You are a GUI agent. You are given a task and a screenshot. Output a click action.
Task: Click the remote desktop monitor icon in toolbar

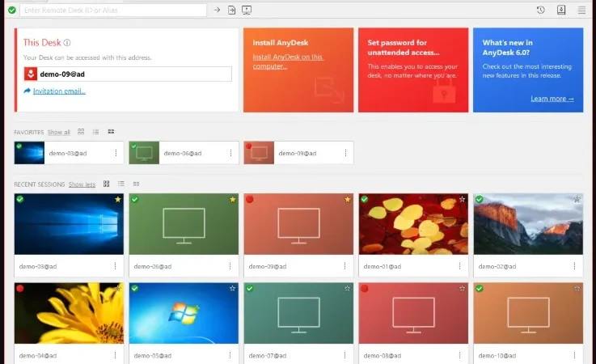click(x=247, y=10)
